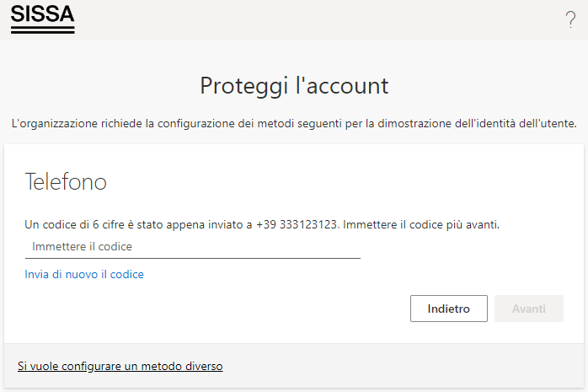Select the "Proteggi l'account" heading
The width and height of the screenshot is (588, 392).
pyautogui.click(x=294, y=85)
